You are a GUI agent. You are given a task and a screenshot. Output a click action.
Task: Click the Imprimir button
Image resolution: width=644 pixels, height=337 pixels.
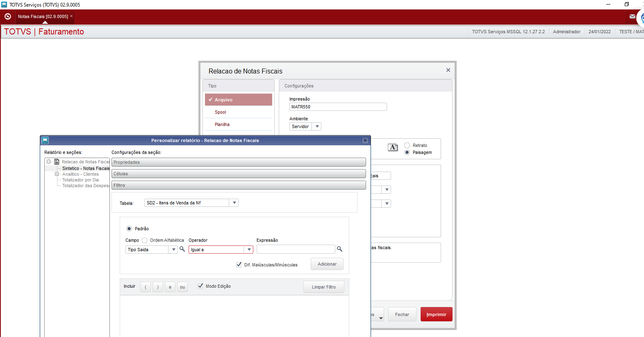tap(437, 314)
